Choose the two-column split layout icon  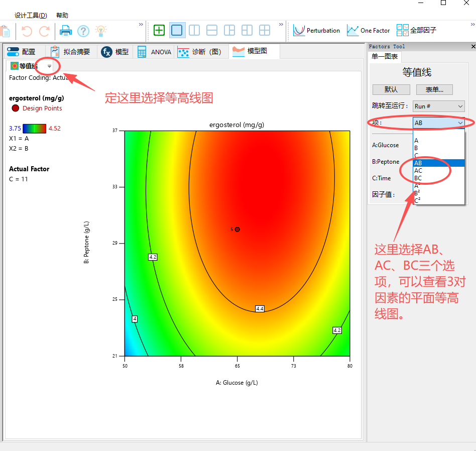[x=194, y=30]
